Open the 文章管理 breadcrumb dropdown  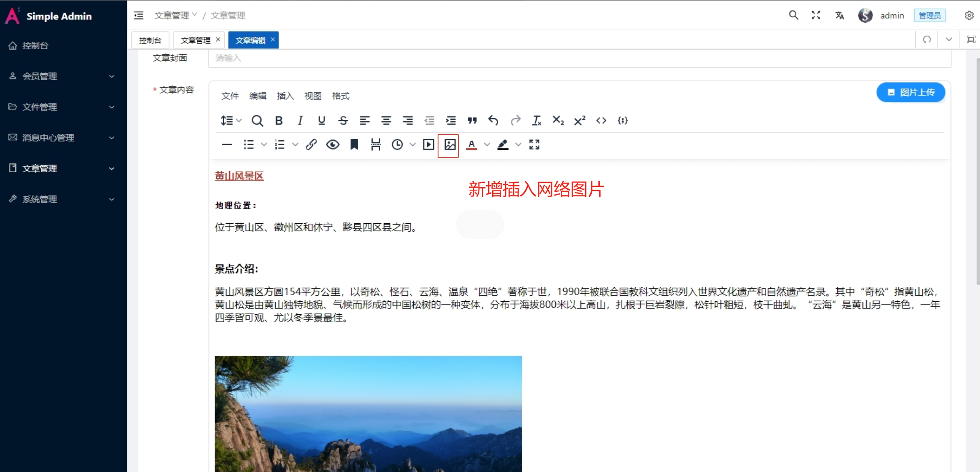175,15
